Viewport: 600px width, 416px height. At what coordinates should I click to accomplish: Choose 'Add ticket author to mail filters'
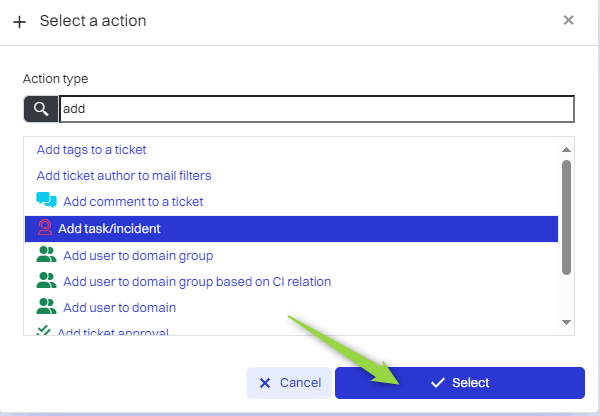point(124,175)
